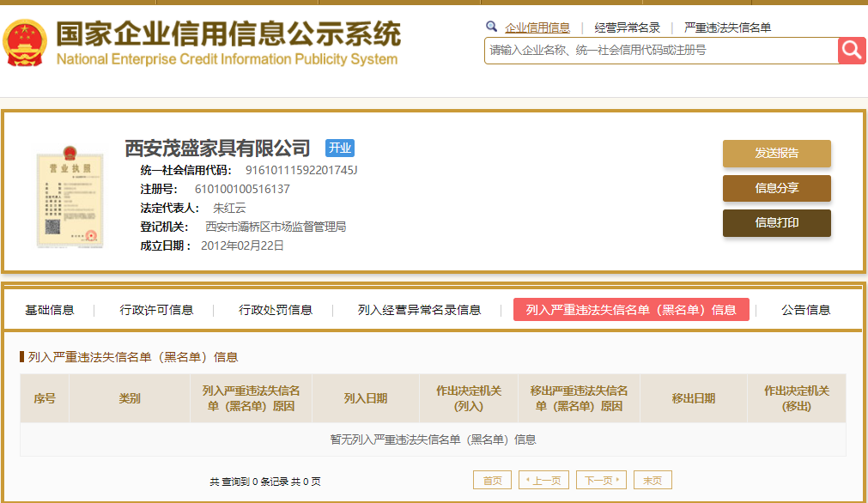Click the section heading 列入严重违法失信名单（黑名单）信息
868x503 pixels.
(x=133, y=357)
